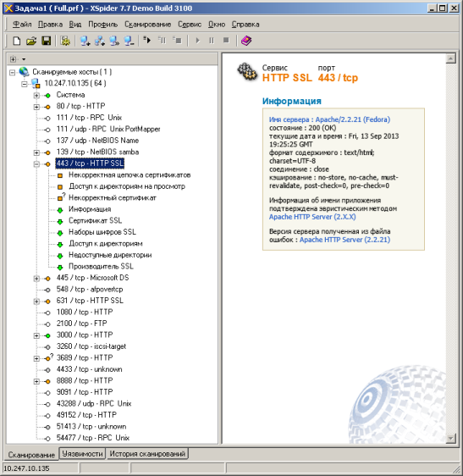The height and width of the screenshot is (476, 463).
Task: Open the Сканирование menu
Action: 148,25
